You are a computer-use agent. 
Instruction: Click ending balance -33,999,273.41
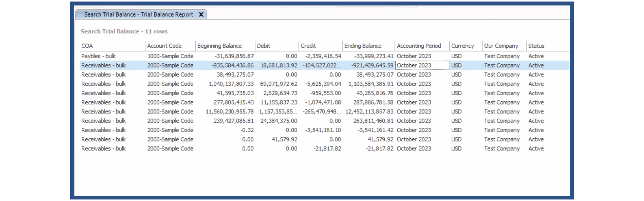click(x=374, y=56)
